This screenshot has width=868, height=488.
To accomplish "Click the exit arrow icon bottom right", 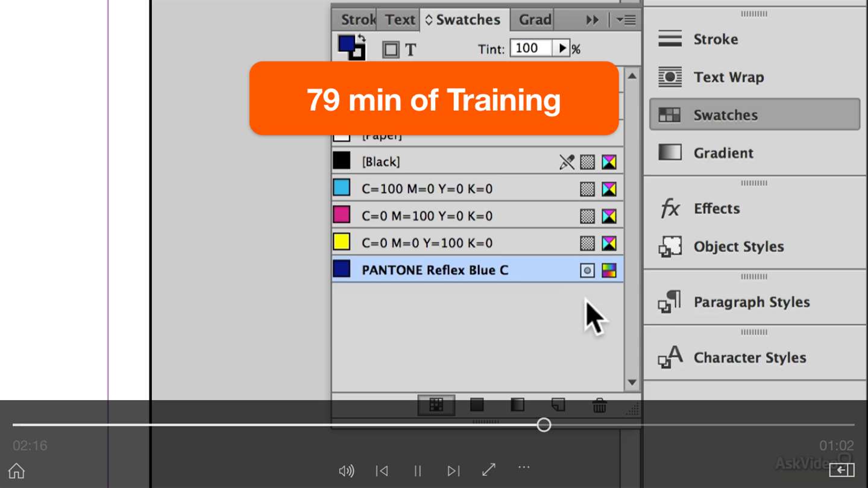I will click(x=841, y=469).
